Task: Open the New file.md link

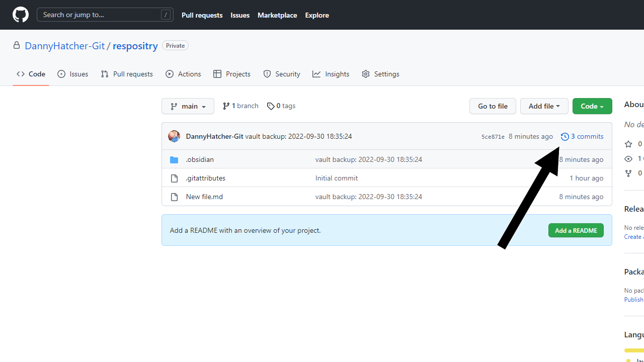Action: pyautogui.click(x=204, y=197)
